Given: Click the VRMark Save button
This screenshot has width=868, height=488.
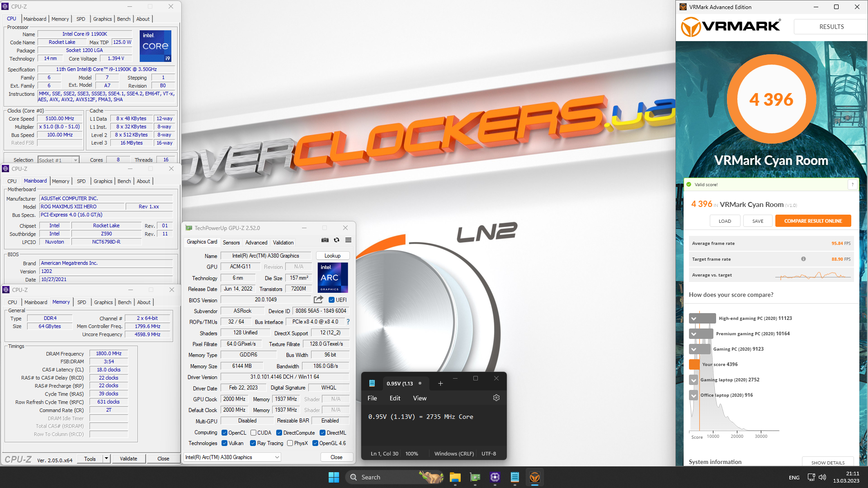Looking at the screenshot, I should click(x=758, y=221).
